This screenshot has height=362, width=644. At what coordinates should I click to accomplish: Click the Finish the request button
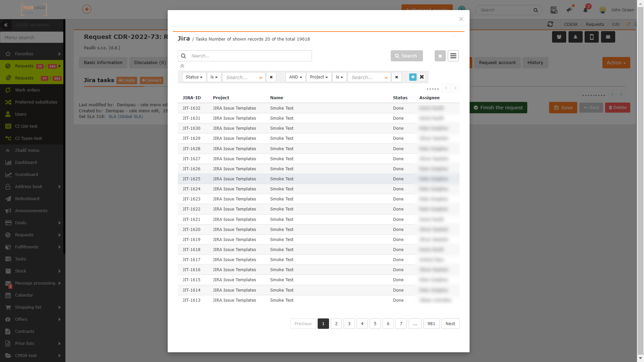498,108
